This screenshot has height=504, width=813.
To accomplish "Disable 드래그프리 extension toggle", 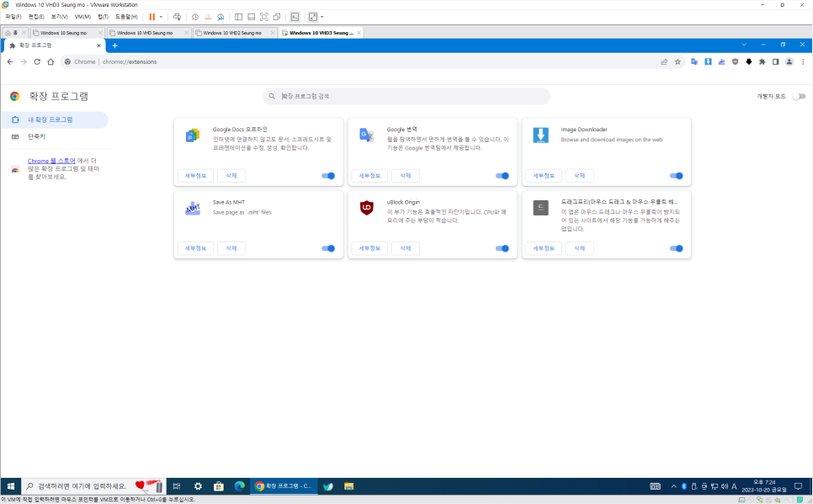I will point(677,248).
